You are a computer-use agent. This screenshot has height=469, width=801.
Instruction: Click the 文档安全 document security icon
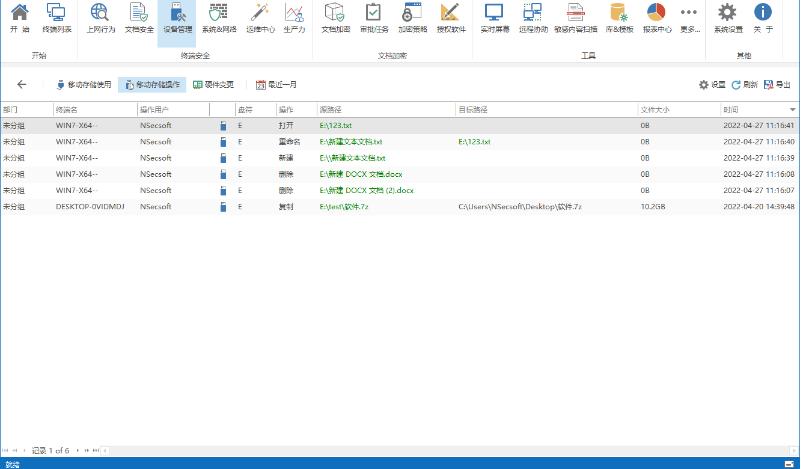tap(139, 17)
